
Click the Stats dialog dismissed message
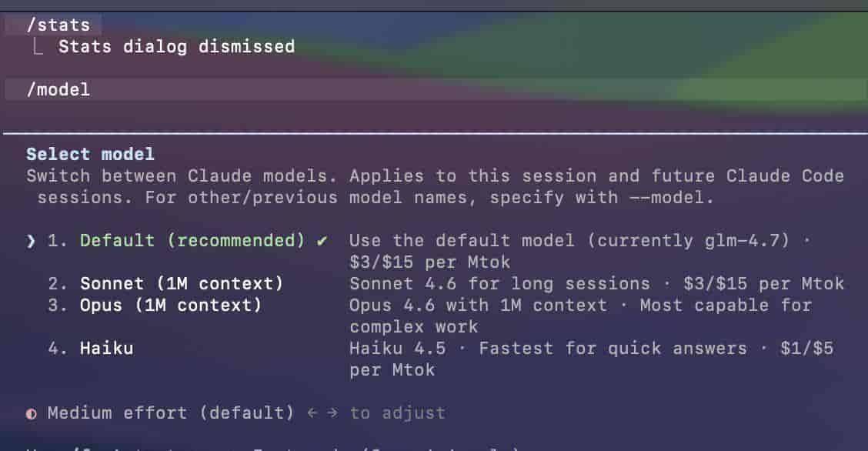(177, 47)
